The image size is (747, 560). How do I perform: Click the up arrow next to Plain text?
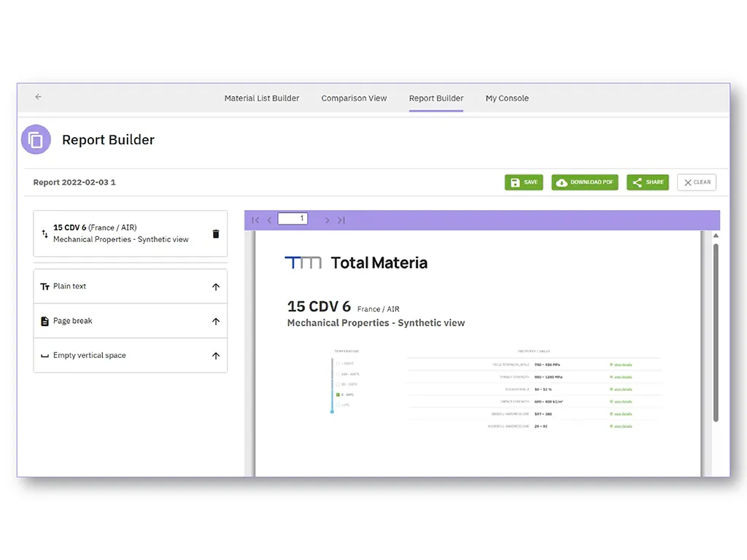[x=216, y=286]
